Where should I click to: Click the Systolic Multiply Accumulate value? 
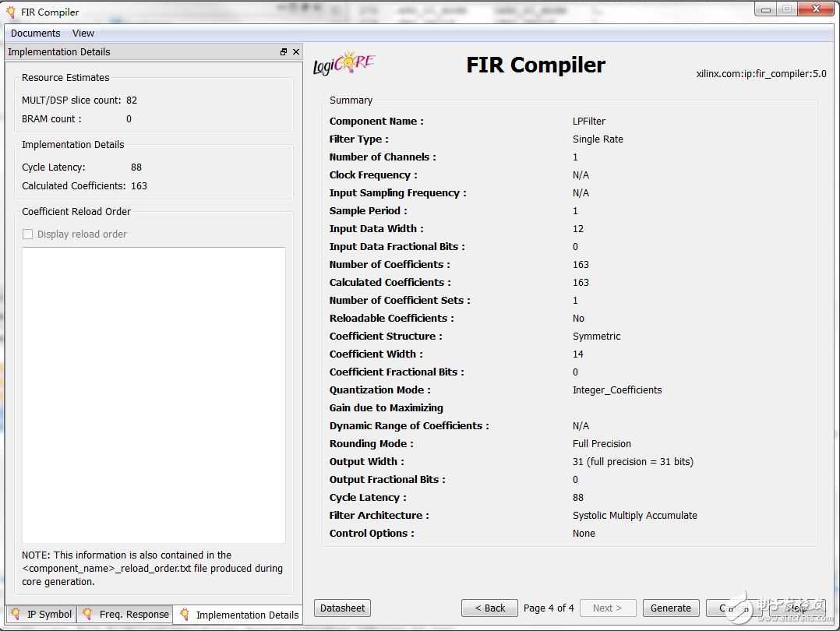[635, 515]
